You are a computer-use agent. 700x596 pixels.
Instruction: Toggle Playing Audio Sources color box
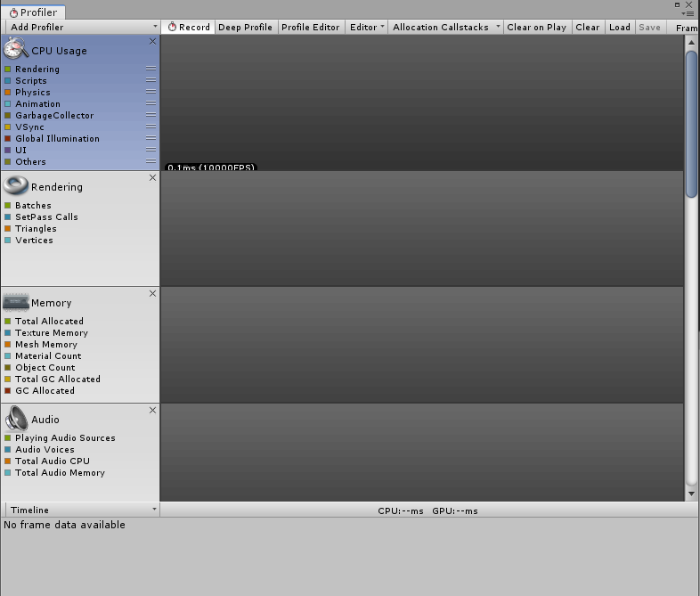(8, 438)
